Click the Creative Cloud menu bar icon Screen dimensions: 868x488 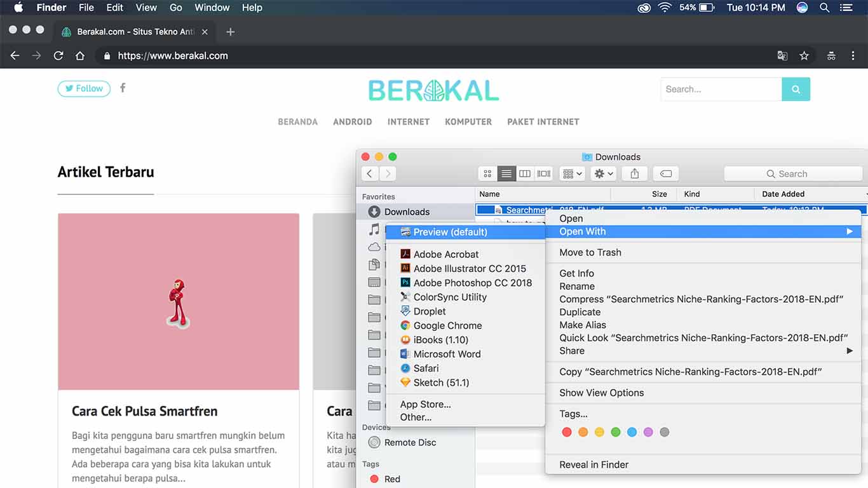[x=644, y=8]
